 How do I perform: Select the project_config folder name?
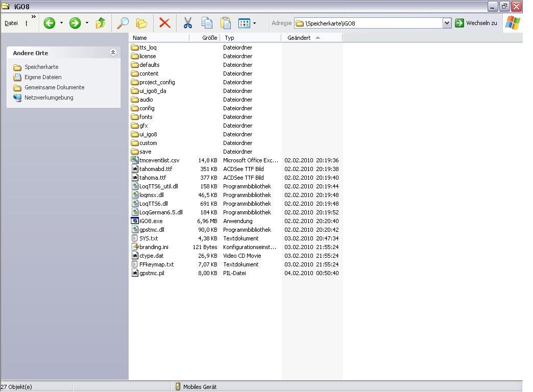(x=157, y=82)
